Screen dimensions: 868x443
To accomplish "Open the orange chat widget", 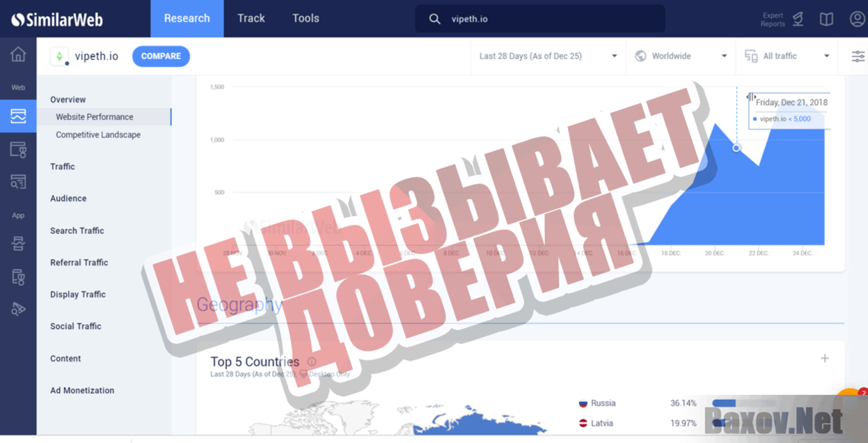I will coord(851,401).
